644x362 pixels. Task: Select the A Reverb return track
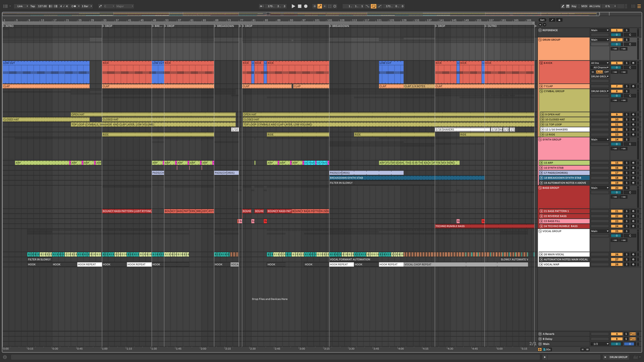(x=564, y=334)
